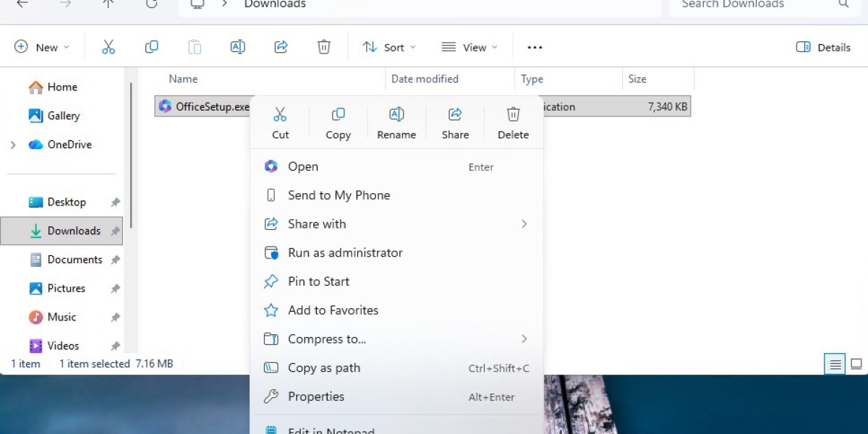Open the New button menu

pos(43,47)
